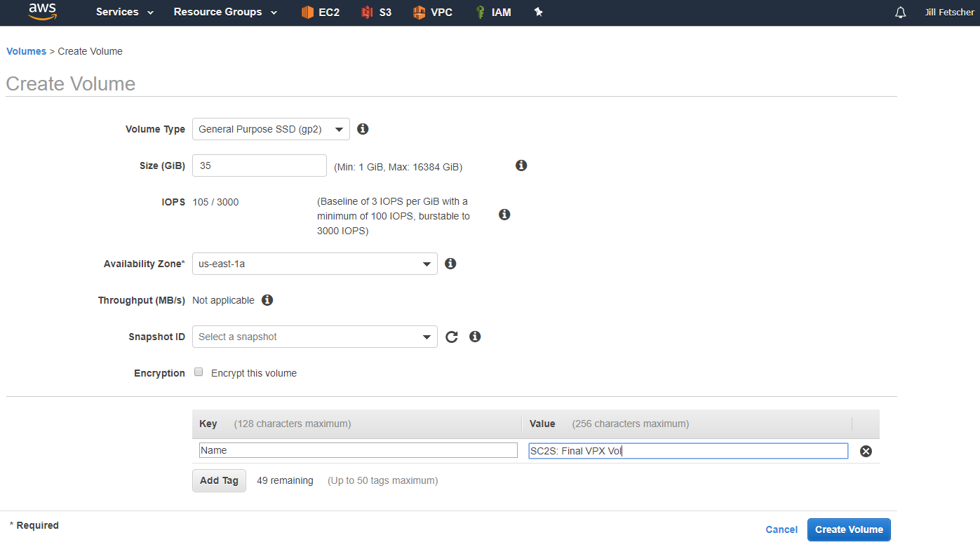The image size is (980, 554).
Task: Open the notifications bell icon
Action: 901,13
